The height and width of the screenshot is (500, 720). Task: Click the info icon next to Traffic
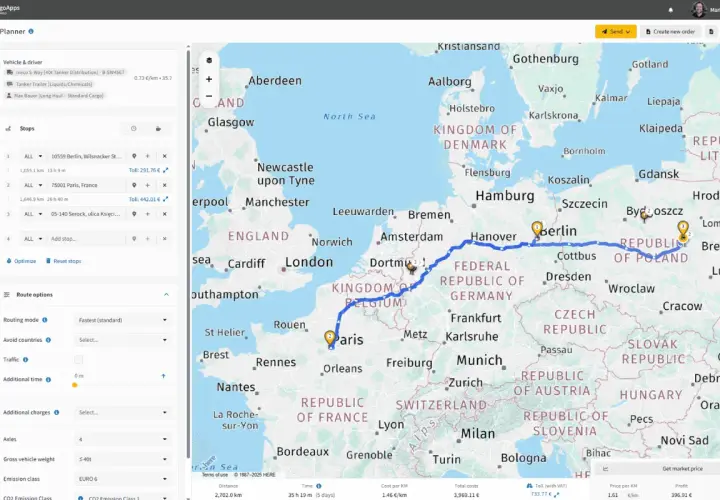point(25,360)
